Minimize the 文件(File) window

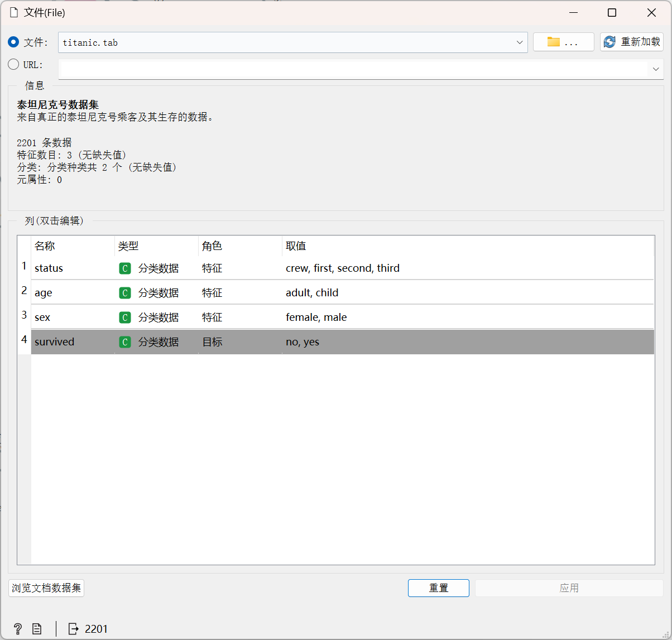(573, 12)
